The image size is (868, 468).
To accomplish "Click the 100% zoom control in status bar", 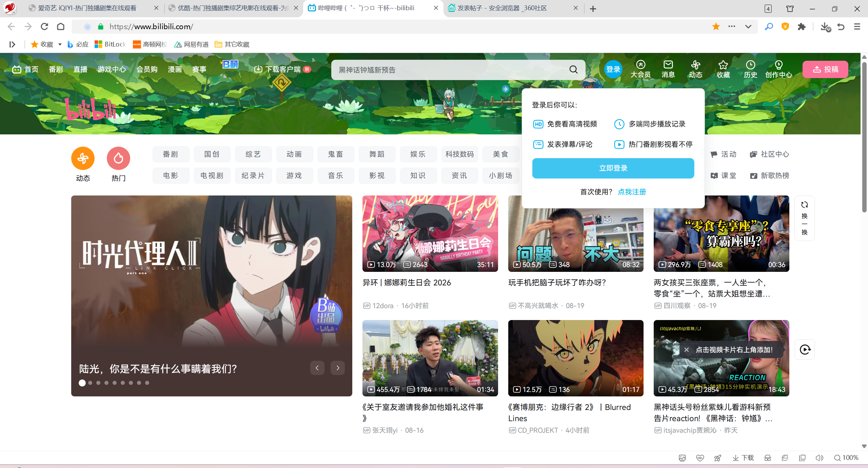I will (x=846, y=458).
